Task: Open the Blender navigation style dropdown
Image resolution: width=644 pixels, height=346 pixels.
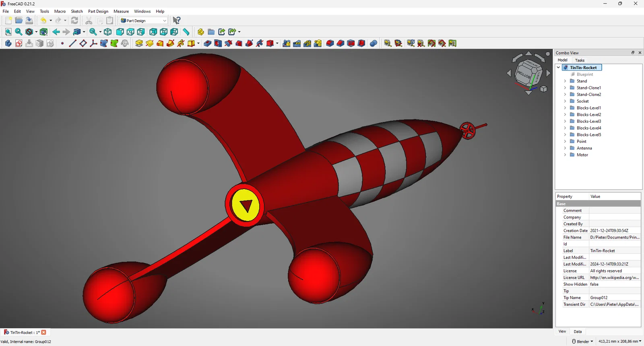Action: tap(583, 342)
